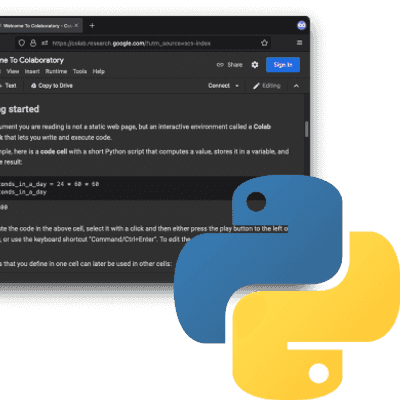Click the 'Welcome To Colaboratory' notebook title

pyautogui.click(x=32, y=60)
